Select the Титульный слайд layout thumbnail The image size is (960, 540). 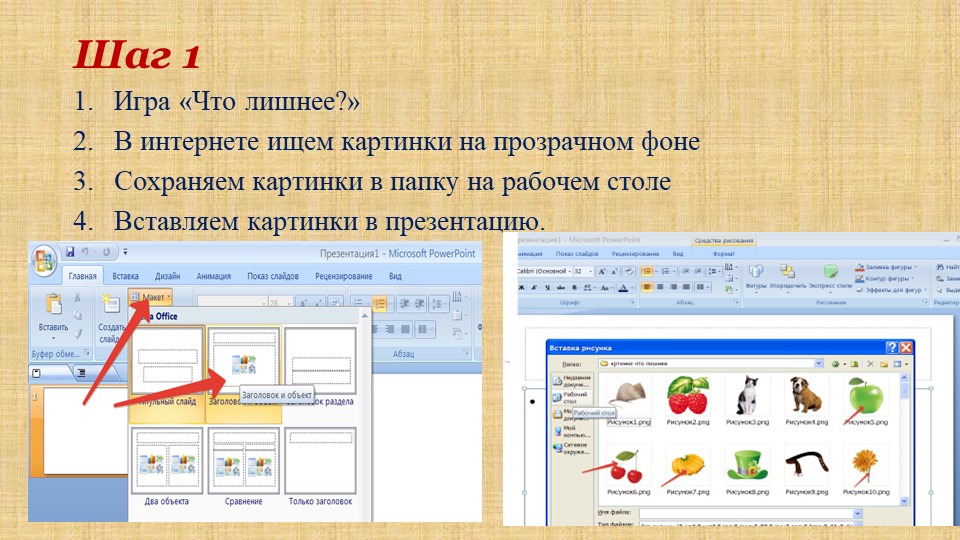point(167,361)
